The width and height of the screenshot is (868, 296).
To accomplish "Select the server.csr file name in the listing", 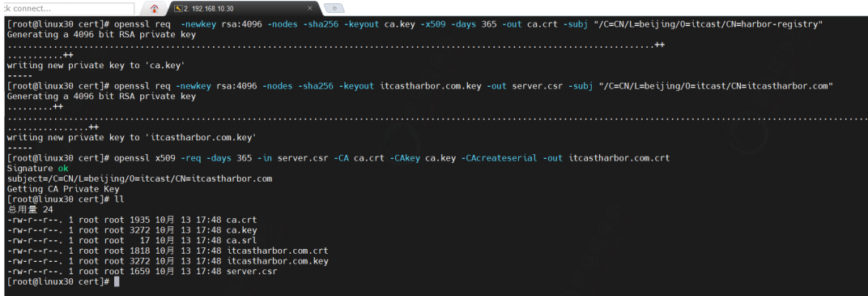I will 252,272.
